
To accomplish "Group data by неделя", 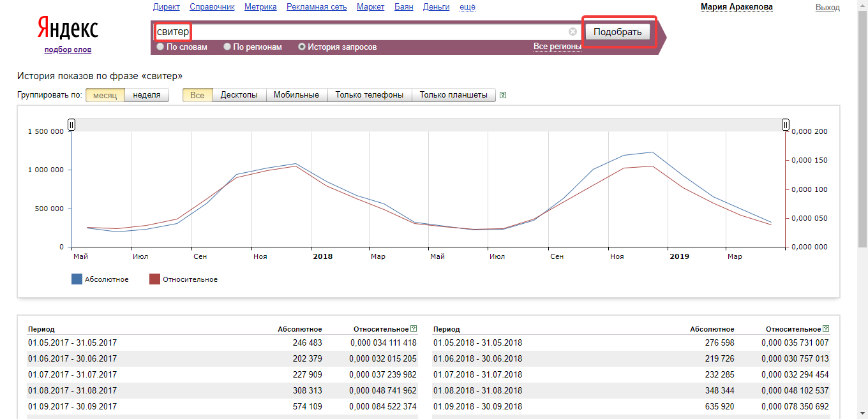I will pyautogui.click(x=147, y=95).
